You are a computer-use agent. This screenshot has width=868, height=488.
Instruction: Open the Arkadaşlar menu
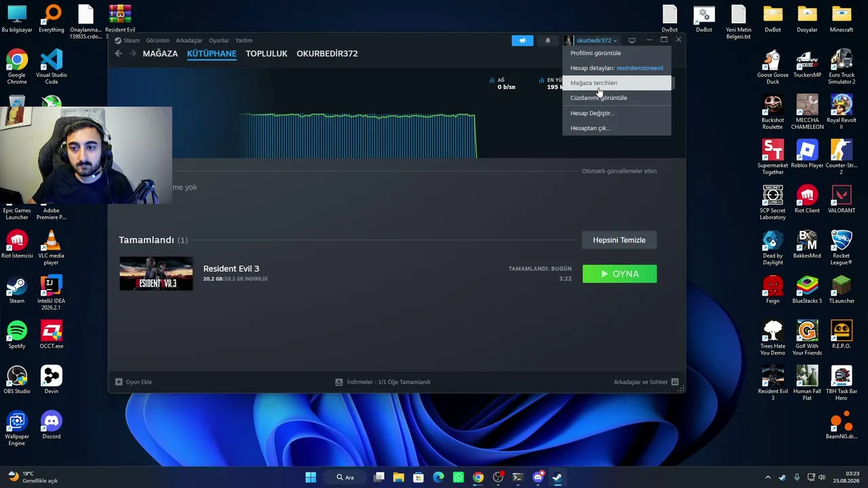point(189,41)
